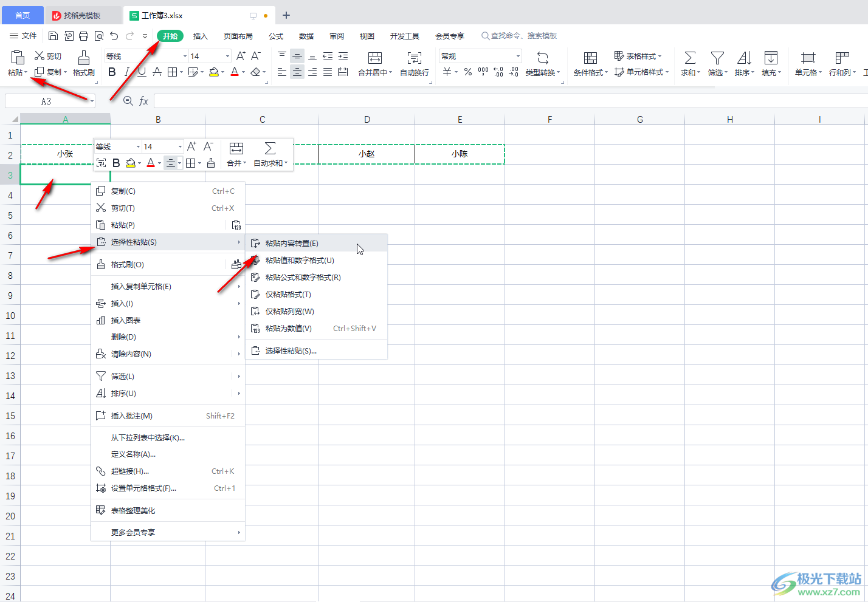Click mini toolbar highlight fill color
Viewport: 868px width, 602px height.
coord(131,163)
